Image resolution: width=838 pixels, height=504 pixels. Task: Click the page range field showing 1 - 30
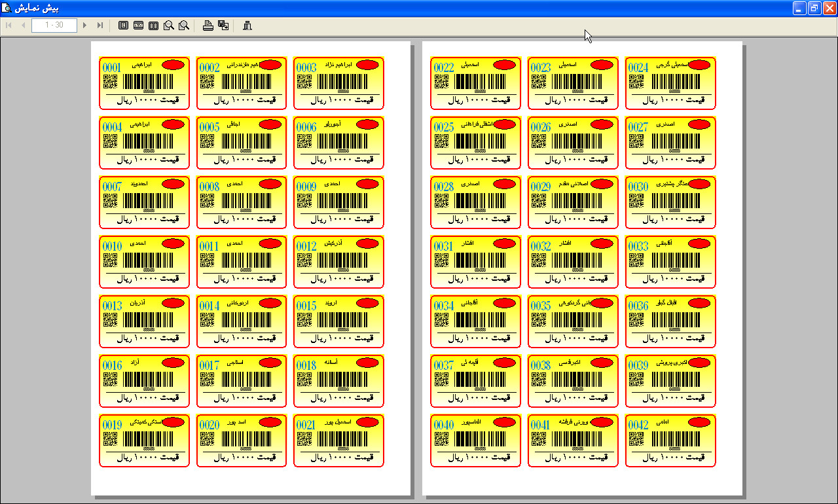(x=54, y=26)
